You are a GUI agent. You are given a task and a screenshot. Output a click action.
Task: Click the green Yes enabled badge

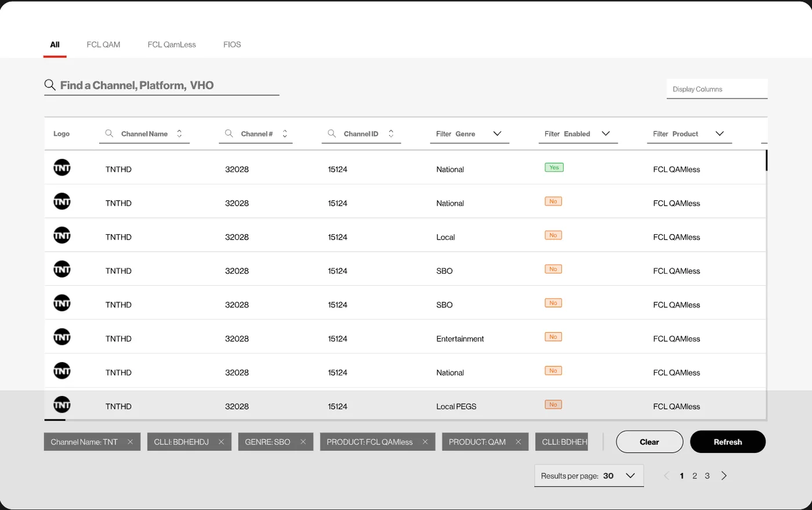point(554,167)
